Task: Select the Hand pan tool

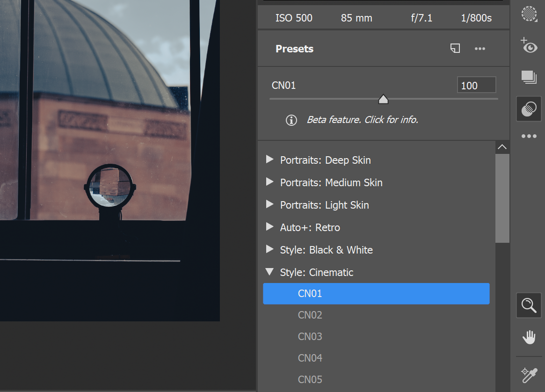Action: click(x=529, y=337)
